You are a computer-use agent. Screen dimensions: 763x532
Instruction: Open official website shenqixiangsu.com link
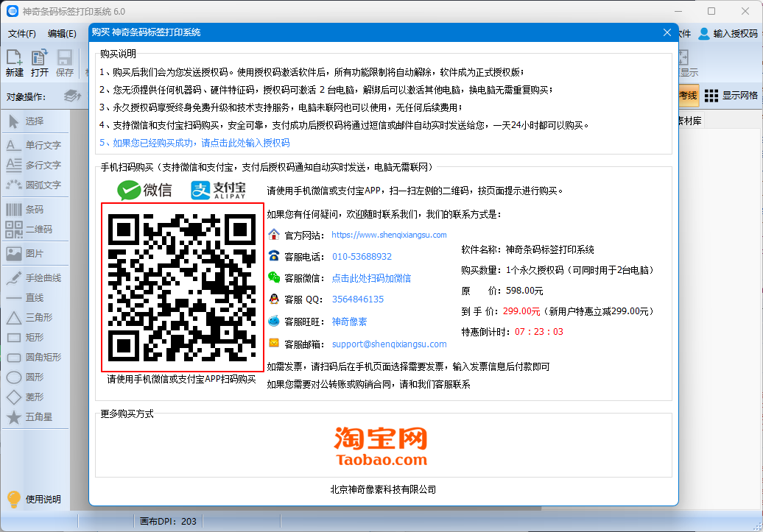coord(389,235)
